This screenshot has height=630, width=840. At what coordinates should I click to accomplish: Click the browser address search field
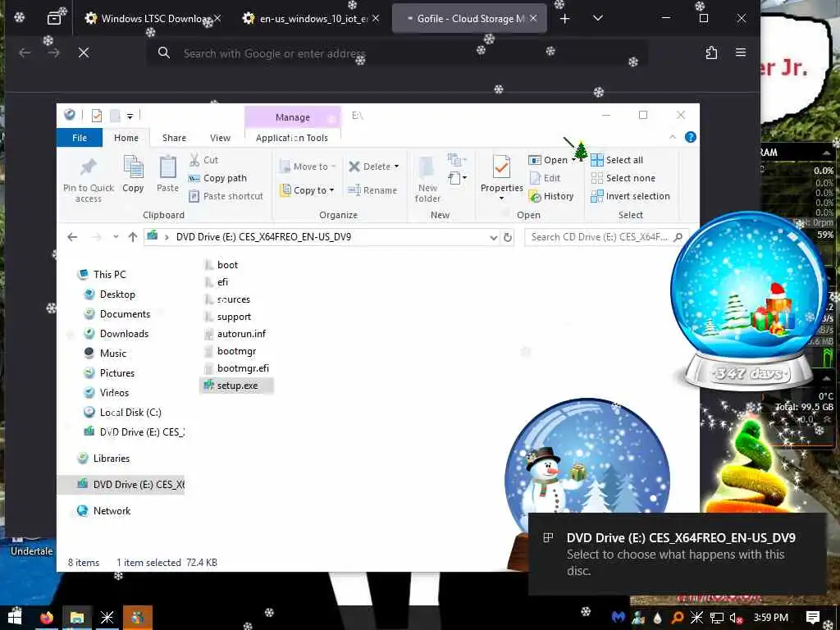tap(396, 53)
